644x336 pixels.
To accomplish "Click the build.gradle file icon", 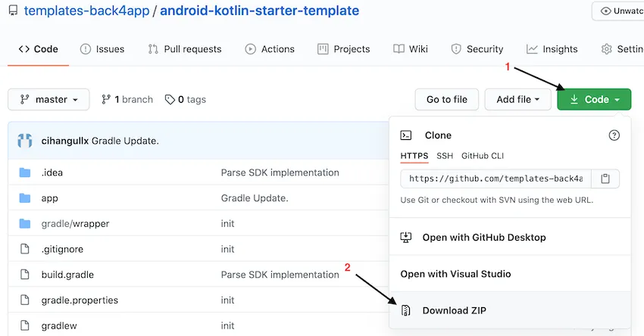I will click(25, 275).
